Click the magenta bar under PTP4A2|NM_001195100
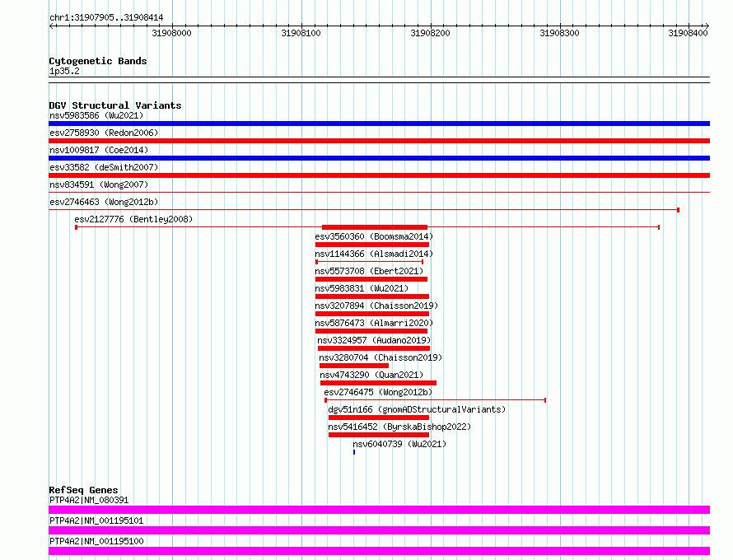Screen dimensions: 733x560 (x=379, y=551)
